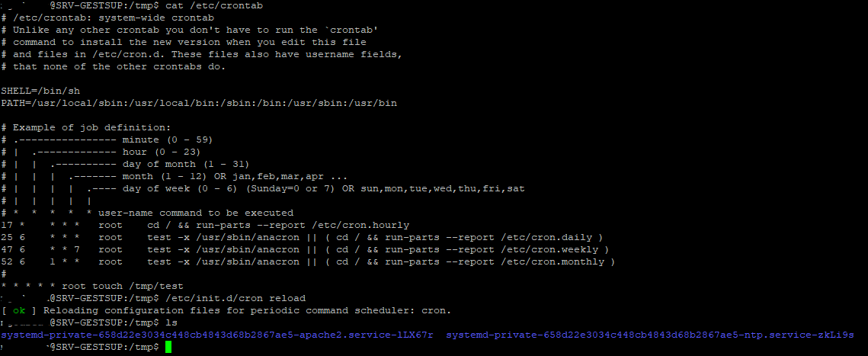Click the green 'ok' status indicator
868x356 pixels.
click(x=19, y=310)
